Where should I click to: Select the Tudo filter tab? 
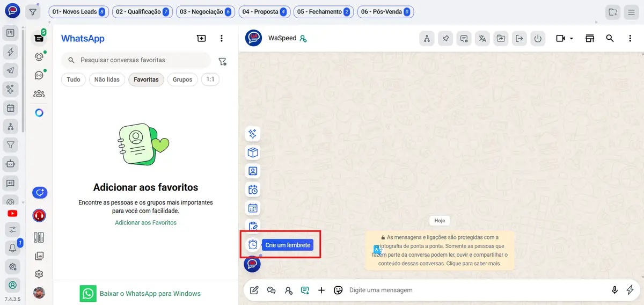tap(74, 79)
